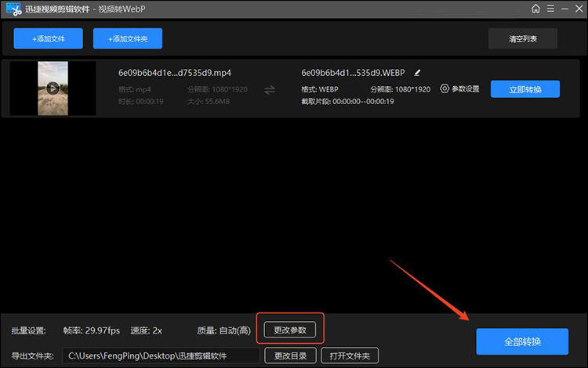This screenshot has width=588, height=368.
Task: Click the output 分辨率: 1080*1920 text
Action: (x=401, y=89)
